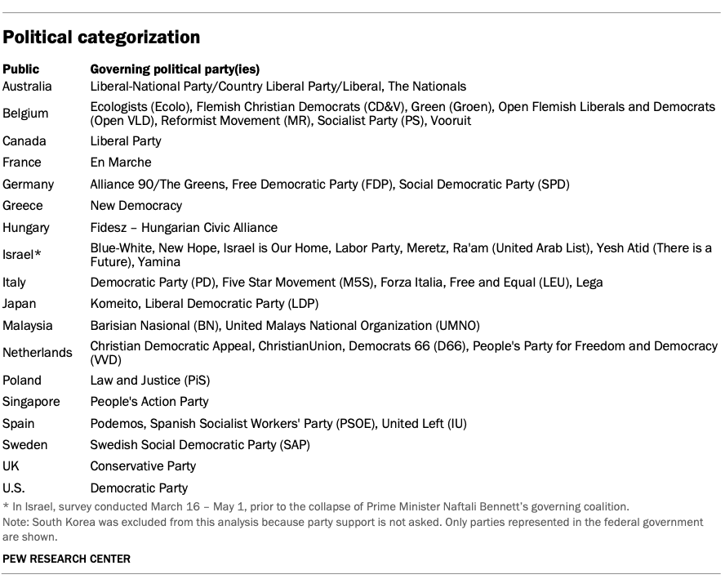Image resolution: width=725 pixels, height=588 pixels.
Task: Select "Fidesz – Hungarian Civic Alliance" text
Action: 184,228
